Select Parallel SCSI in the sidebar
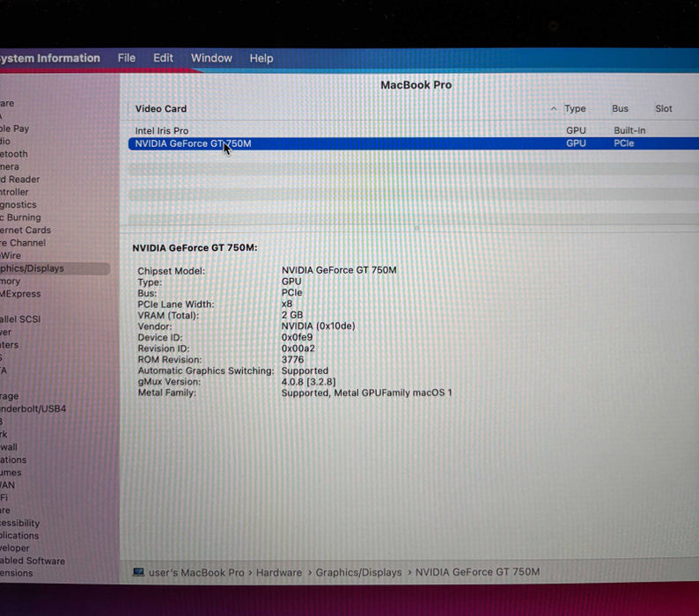Screen dimensions: 699x616 pyautogui.click(x=20, y=319)
